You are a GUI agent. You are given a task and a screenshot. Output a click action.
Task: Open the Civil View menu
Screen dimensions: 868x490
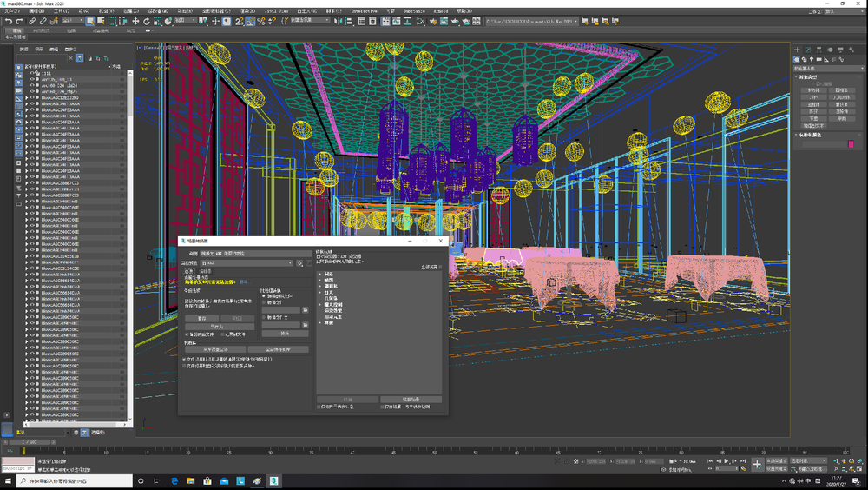click(276, 11)
